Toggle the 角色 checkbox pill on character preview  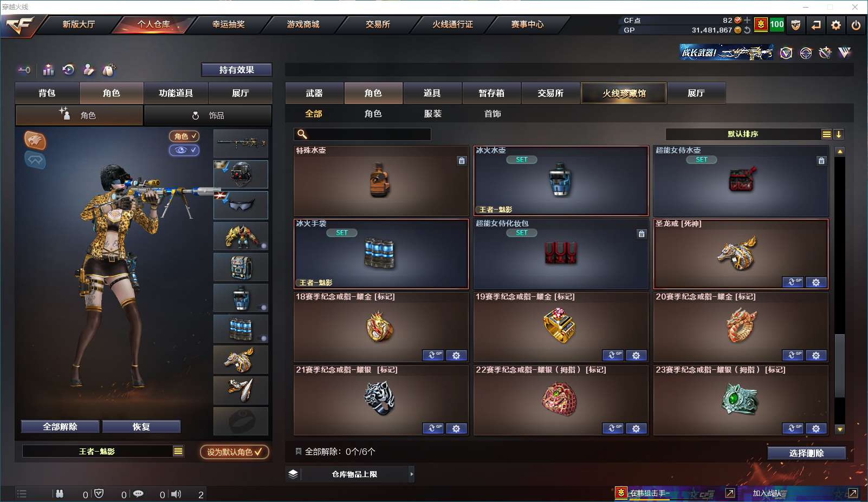184,136
